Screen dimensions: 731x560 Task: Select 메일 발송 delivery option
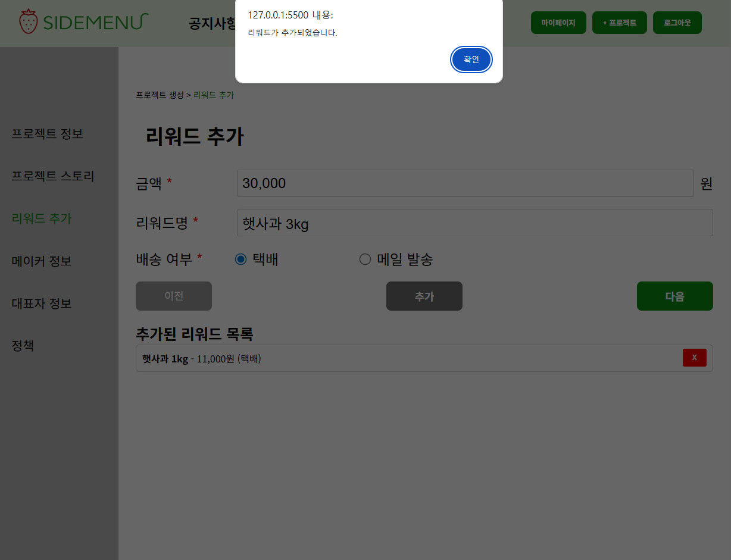365,259
